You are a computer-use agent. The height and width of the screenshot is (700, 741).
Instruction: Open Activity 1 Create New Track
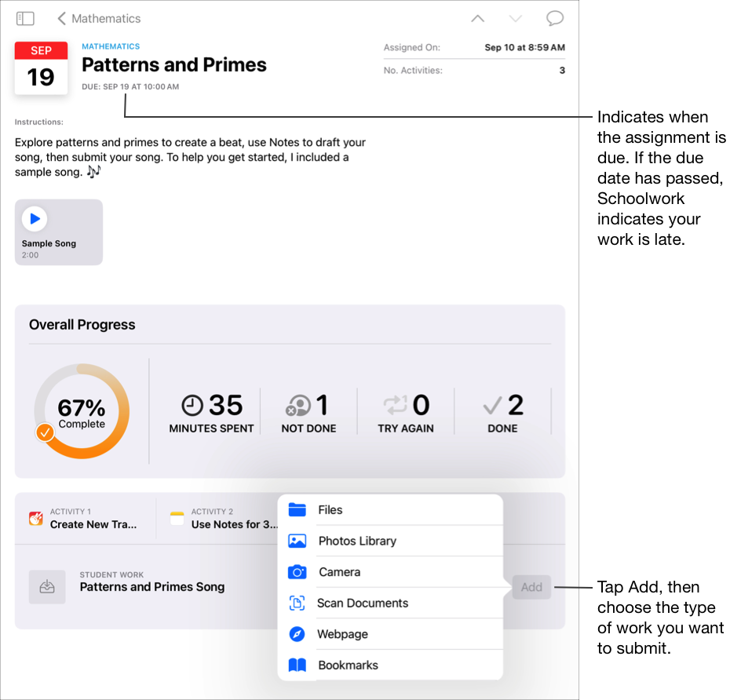coord(84,518)
